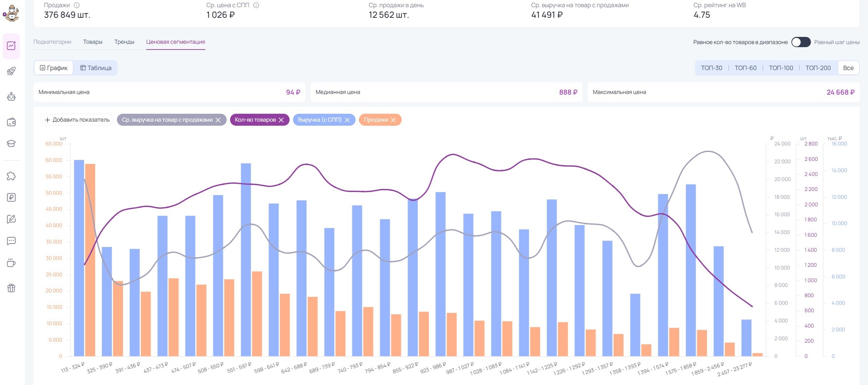Image resolution: width=868 pixels, height=385 pixels.
Task: Click the graduation cap sidebar icon
Action: pos(11,143)
